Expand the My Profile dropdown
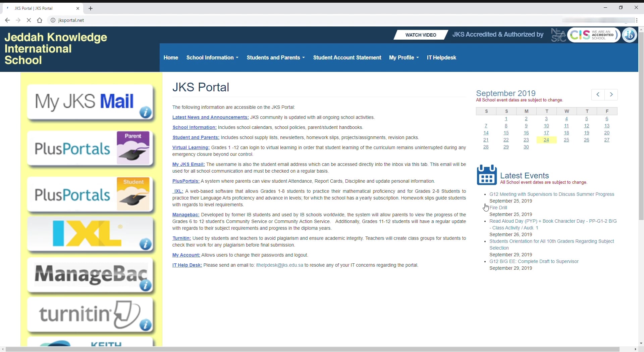The width and height of the screenshot is (644, 352). pos(404,57)
